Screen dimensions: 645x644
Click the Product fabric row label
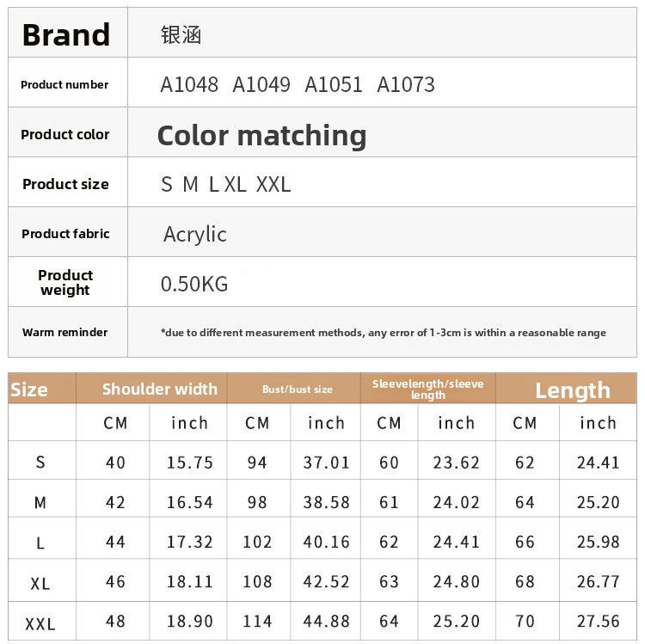[65, 234]
